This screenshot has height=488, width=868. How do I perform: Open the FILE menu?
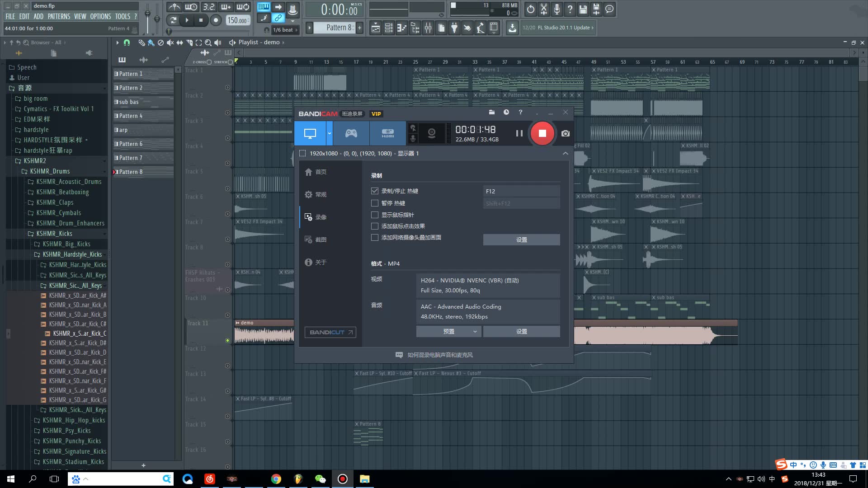[10, 16]
